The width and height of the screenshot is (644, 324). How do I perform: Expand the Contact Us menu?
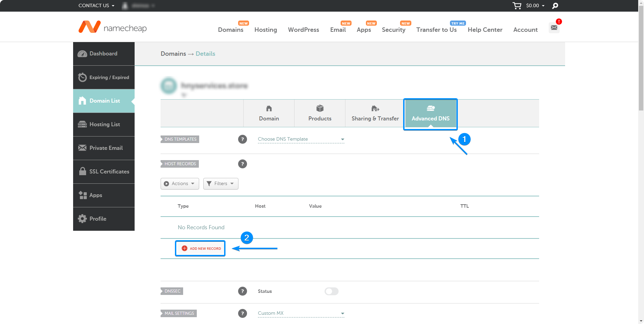click(96, 5)
